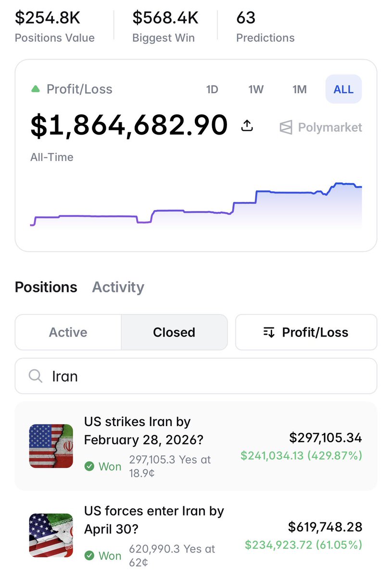Click the green Won checkmark for February market
This screenshot has height=577, width=392.
[89, 466]
